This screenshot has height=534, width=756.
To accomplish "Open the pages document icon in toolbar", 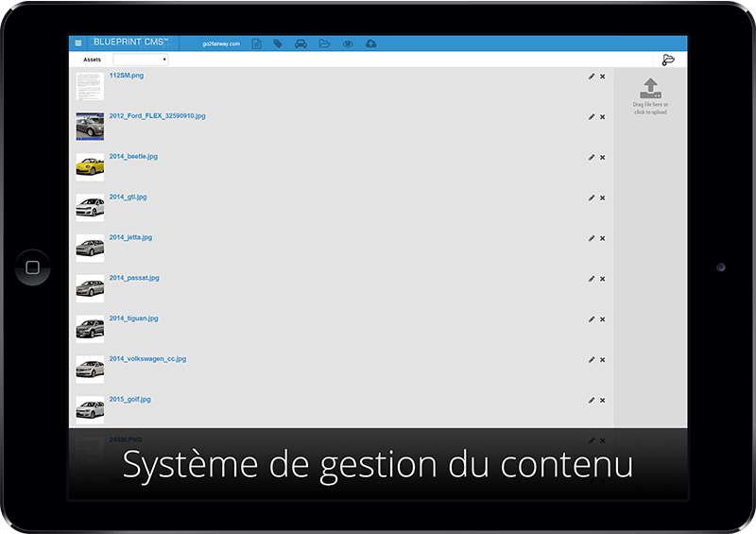I will (256, 43).
